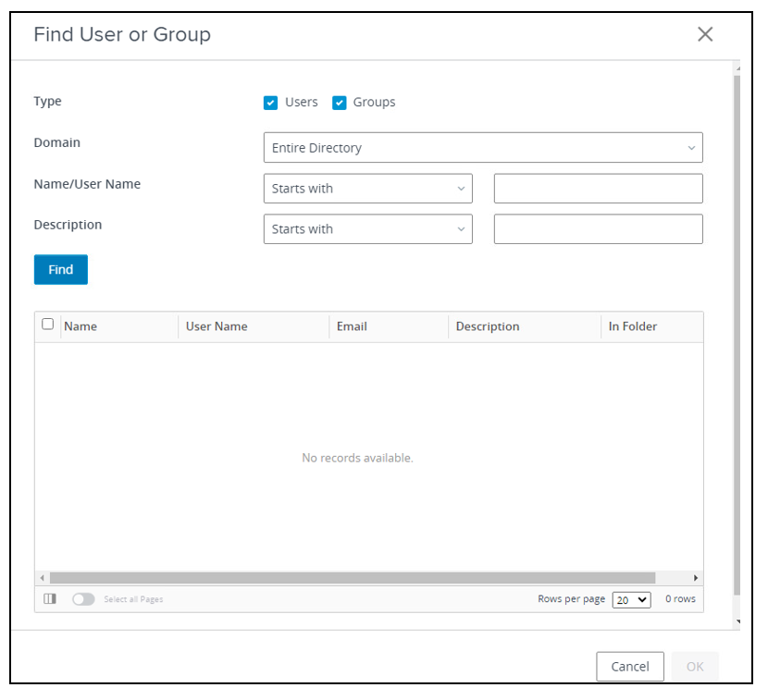
Task: Uncheck the Users type checkbox
Action: click(270, 103)
